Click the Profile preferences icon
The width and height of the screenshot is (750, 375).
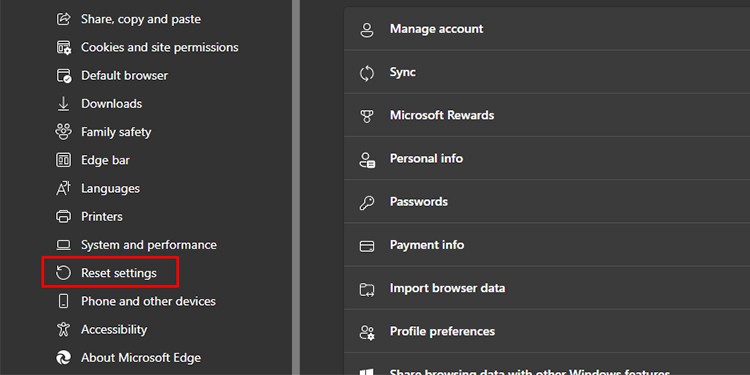[367, 332]
